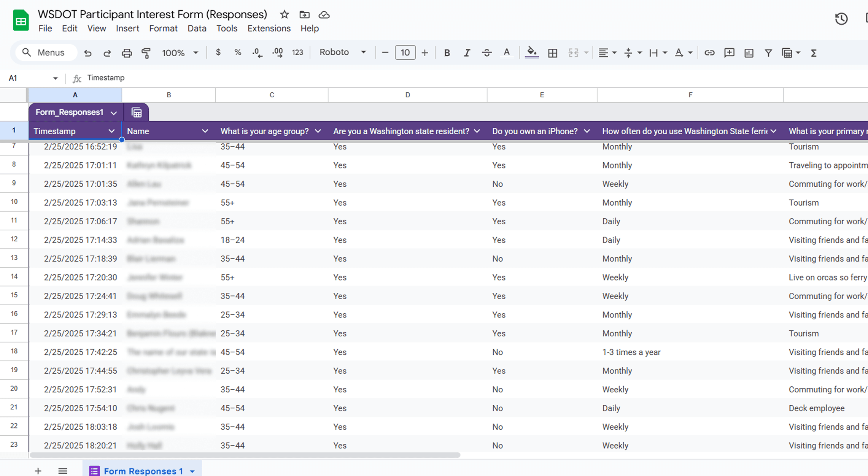868x476 pixels.
Task: Format as currency with dollar icon
Action: pyautogui.click(x=218, y=52)
